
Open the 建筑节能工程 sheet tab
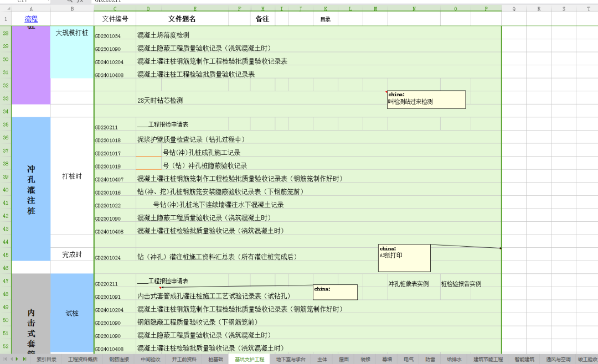coord(488,360)
